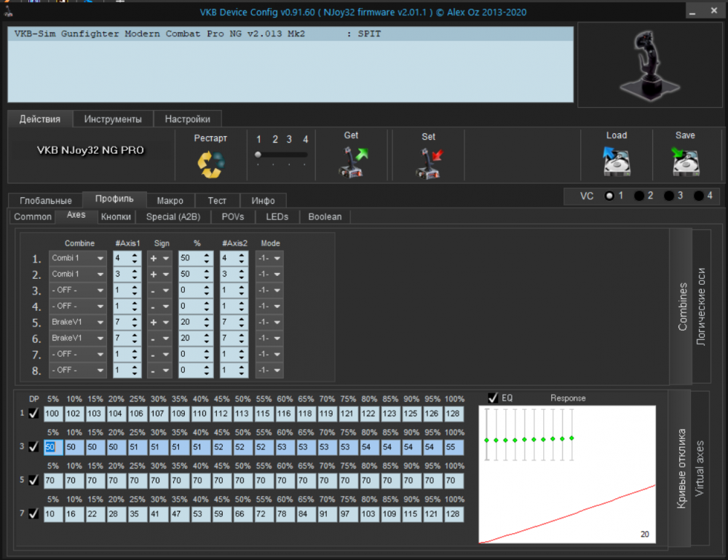Viewport: 728px width, 560px height.
Task: Toggle the EQ checkbox
Action: pos(493,398)
